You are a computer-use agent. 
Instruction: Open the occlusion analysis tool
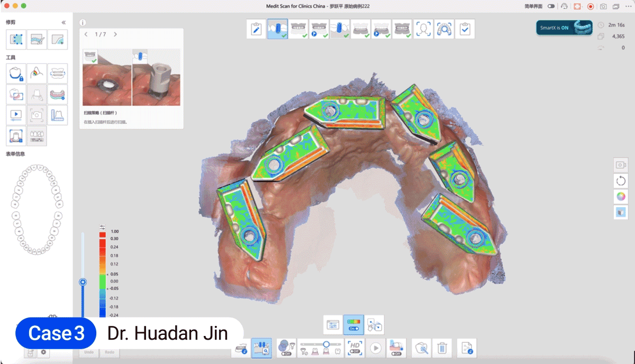[37, 72]
